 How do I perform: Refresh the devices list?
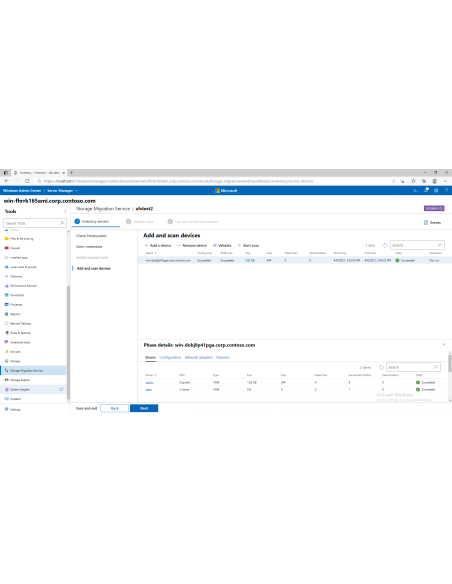click(x=385, y=245)
